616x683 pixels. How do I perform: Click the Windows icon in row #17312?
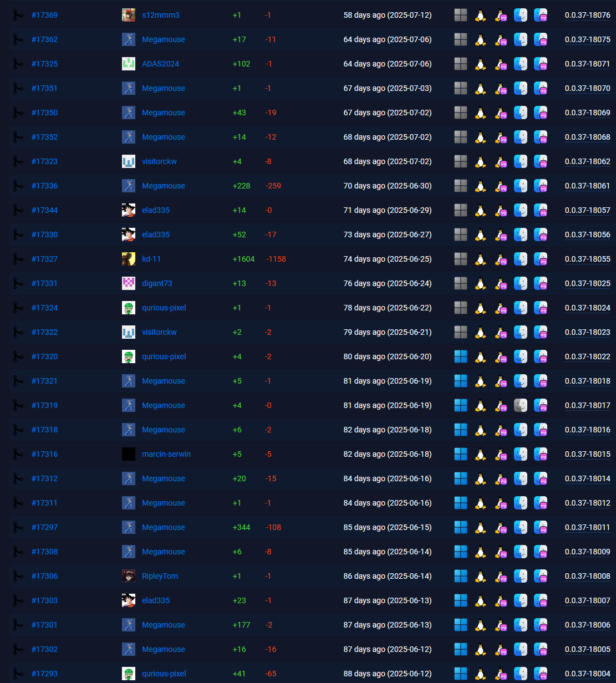pyautogui.click(x=461, y=478)
